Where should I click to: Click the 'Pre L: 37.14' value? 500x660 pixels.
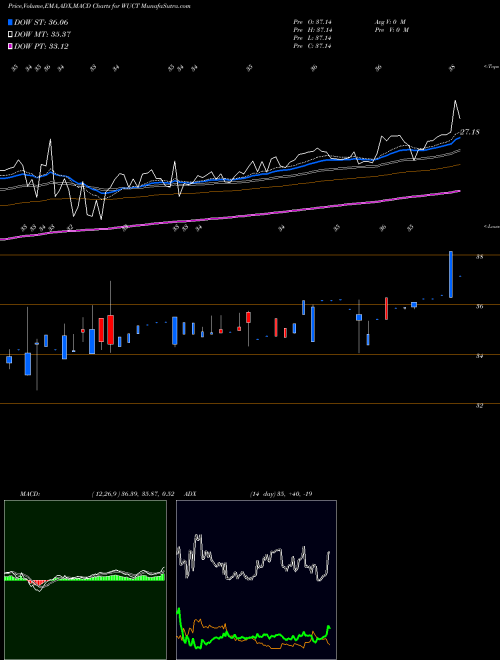(312, 38)
